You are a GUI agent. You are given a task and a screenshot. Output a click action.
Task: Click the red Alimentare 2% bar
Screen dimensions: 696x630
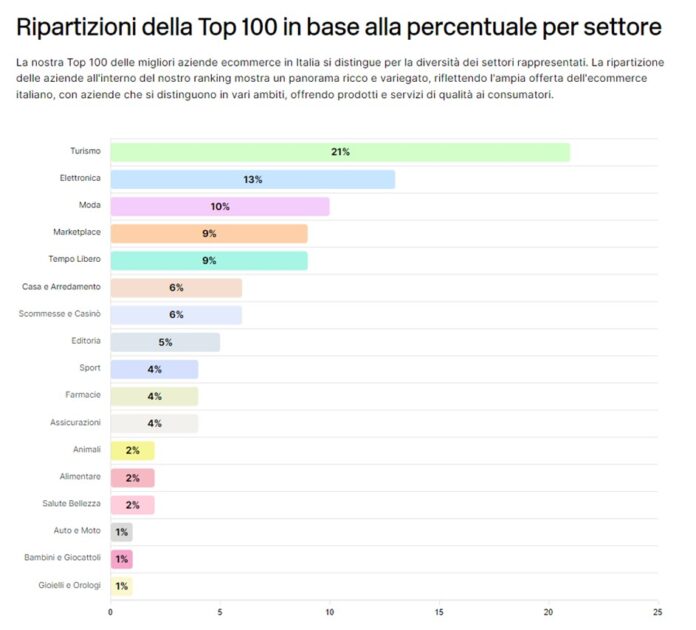click(132, 478)
